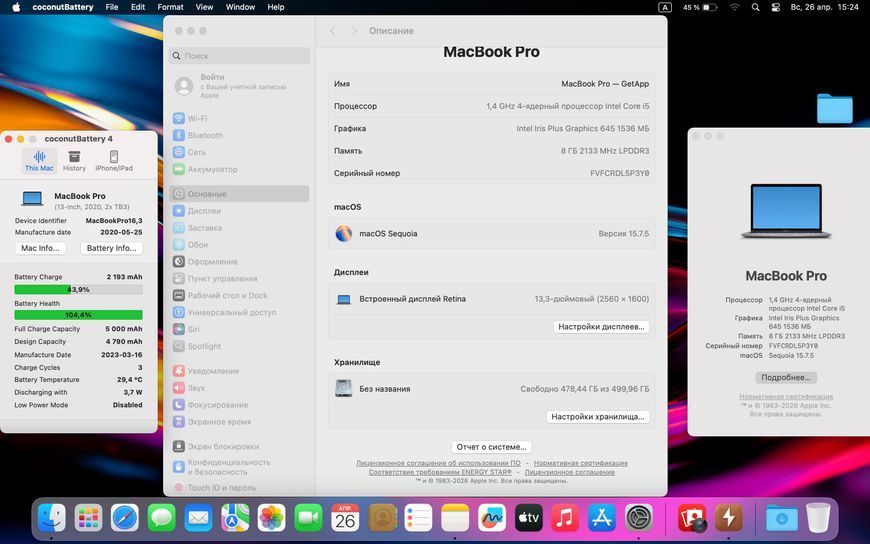Viewport: 870px width, 544px height.
Task: Click the keyboard input source indicator
Action: pyautogui.click(x=665, y=7)
